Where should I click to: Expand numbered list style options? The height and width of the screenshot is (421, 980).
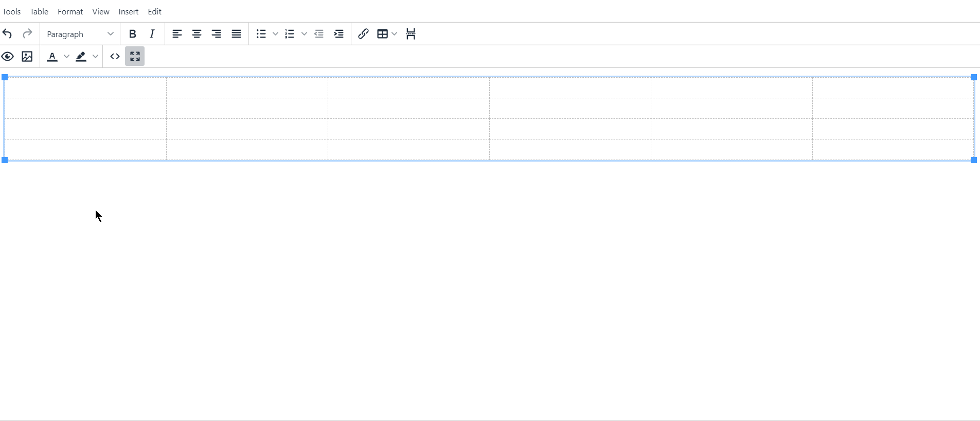(304, 34)
